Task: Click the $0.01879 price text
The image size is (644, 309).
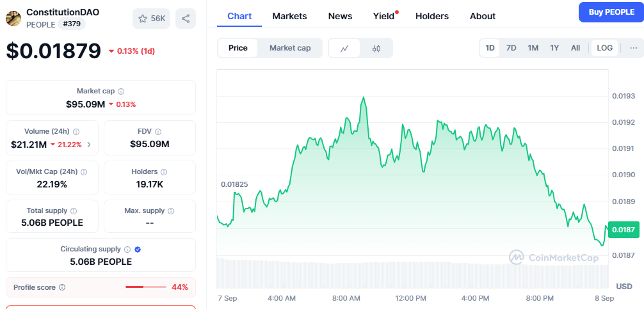Action: 53,51
